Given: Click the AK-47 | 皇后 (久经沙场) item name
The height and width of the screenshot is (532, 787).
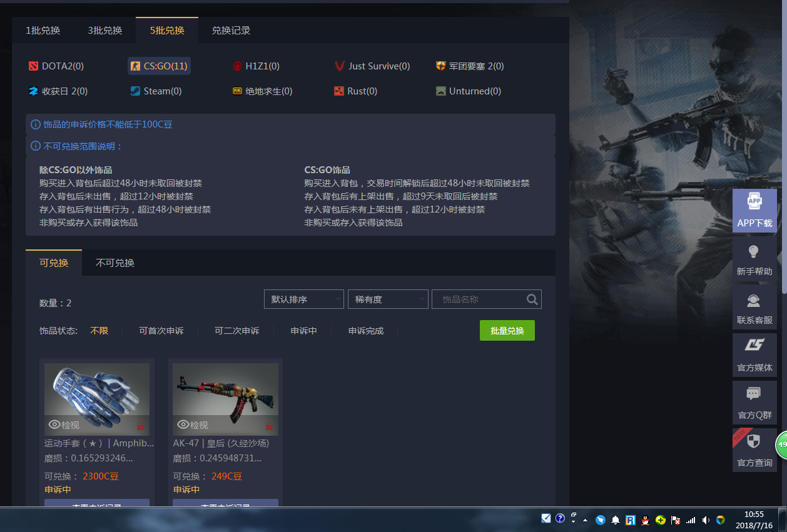Looking at the screenshot, I should tap(221, 443).
